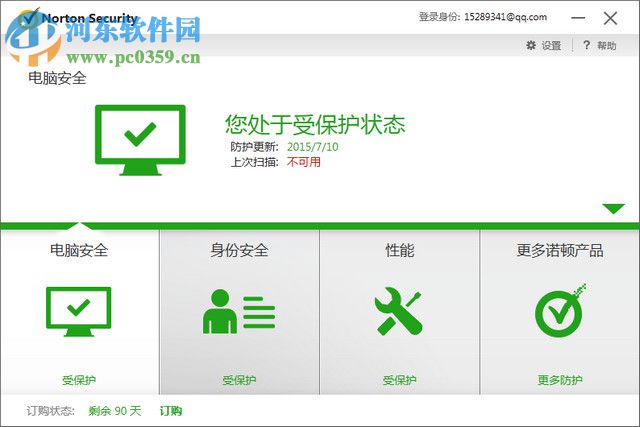Click the 您处于受保护状态 headline

[315, 124]
